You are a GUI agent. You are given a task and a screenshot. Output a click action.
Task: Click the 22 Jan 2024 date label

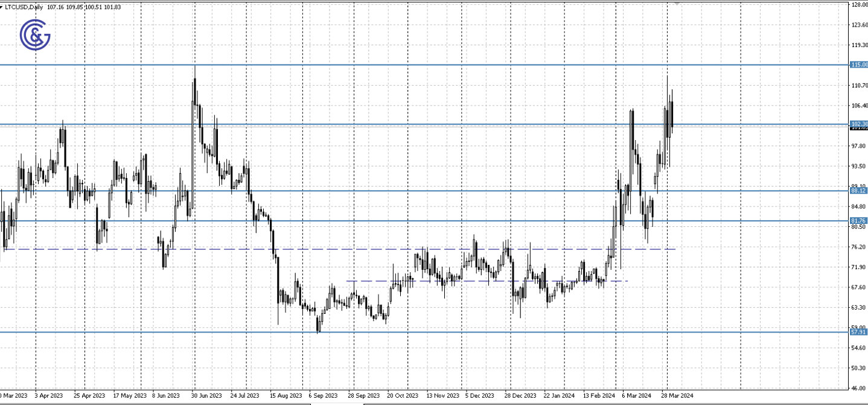[x=560, y=396]
